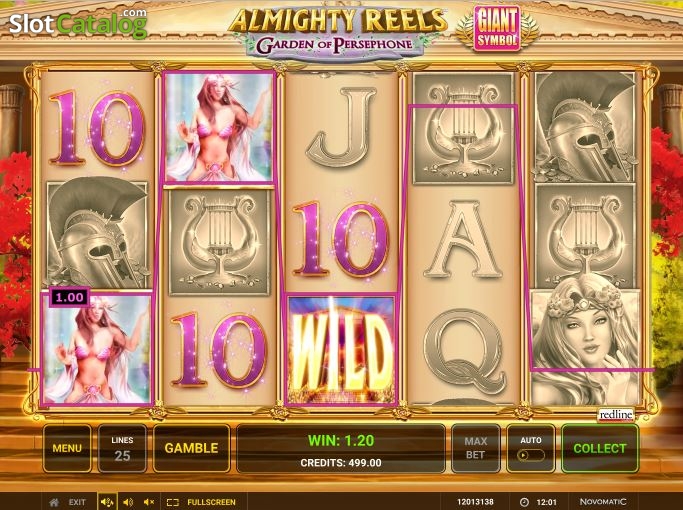Mute the game sound

pyautogui.click(x=149, y=502)
